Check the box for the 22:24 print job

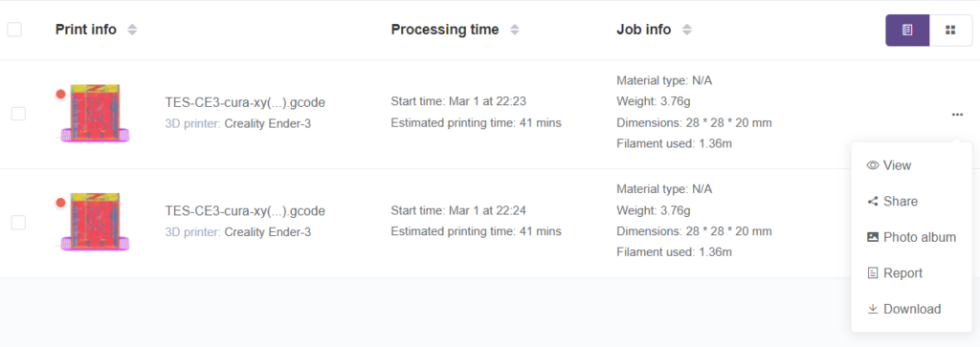click(19, 222)
